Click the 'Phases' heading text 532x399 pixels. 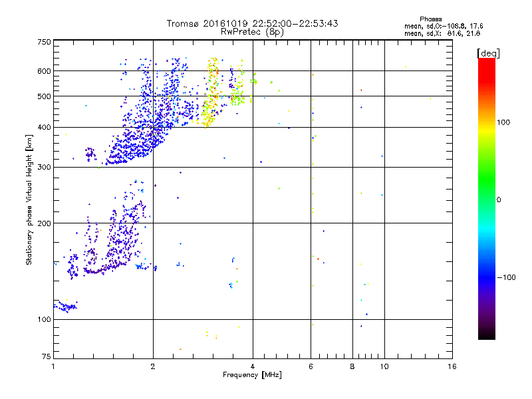[x=430, y=19]
